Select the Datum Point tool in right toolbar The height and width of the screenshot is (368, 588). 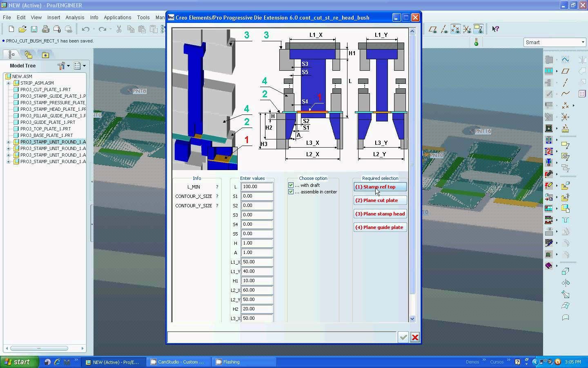tap(566, 105)
